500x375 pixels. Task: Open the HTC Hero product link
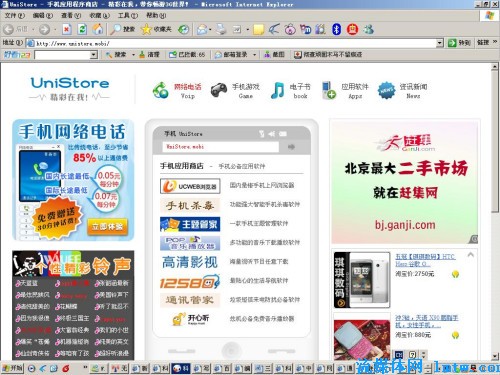425,260
